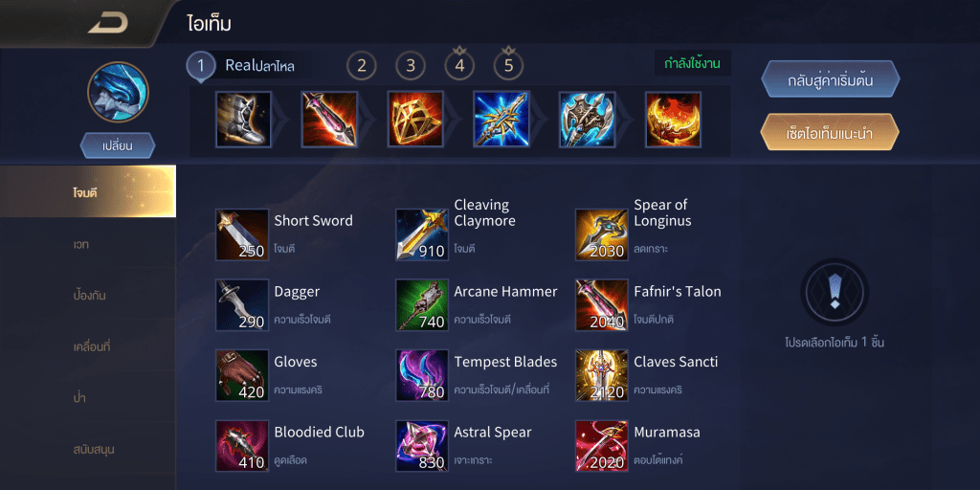This screenshot has width=980, height=490.
Task: Click the Realปลาไหล set name label
Action: (260, 66)
